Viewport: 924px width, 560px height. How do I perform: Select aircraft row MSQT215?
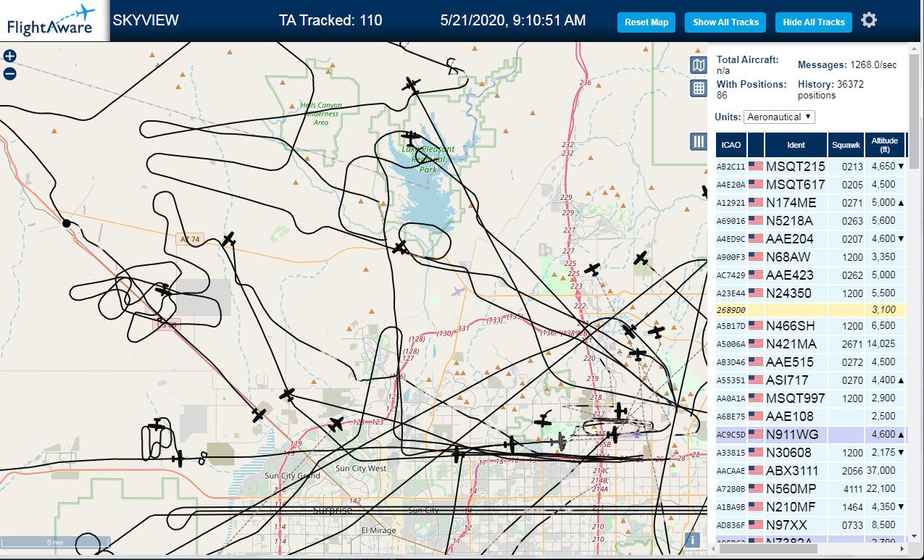(810, 167)
